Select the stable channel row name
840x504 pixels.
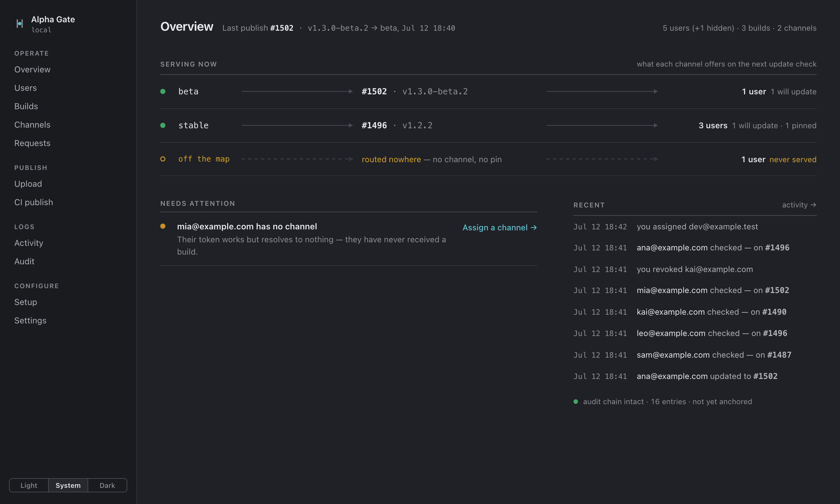(x=194, y=125)
